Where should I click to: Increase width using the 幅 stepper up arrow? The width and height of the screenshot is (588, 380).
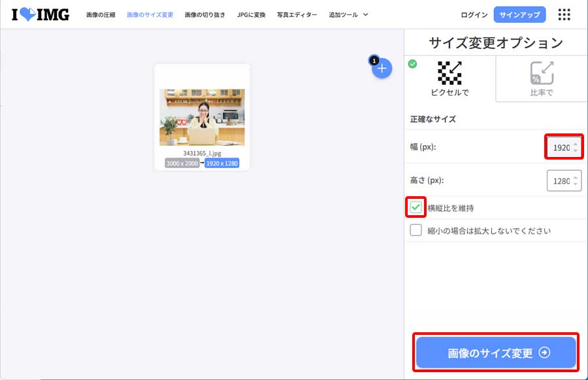coord(576,144)
